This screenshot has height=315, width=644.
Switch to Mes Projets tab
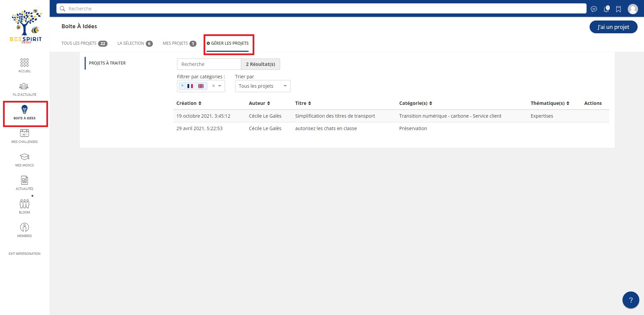[179, 43]
